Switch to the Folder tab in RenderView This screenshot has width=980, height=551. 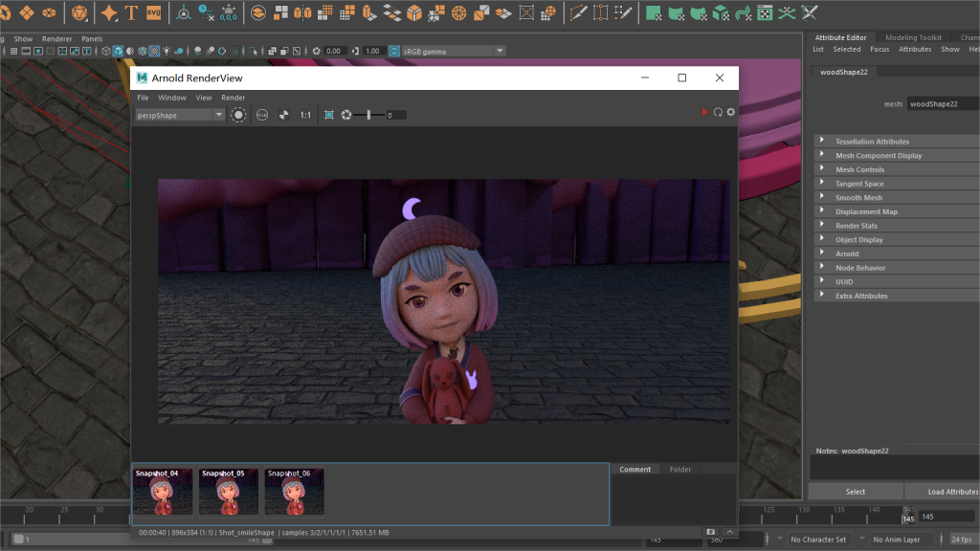(x=680, y=469)
